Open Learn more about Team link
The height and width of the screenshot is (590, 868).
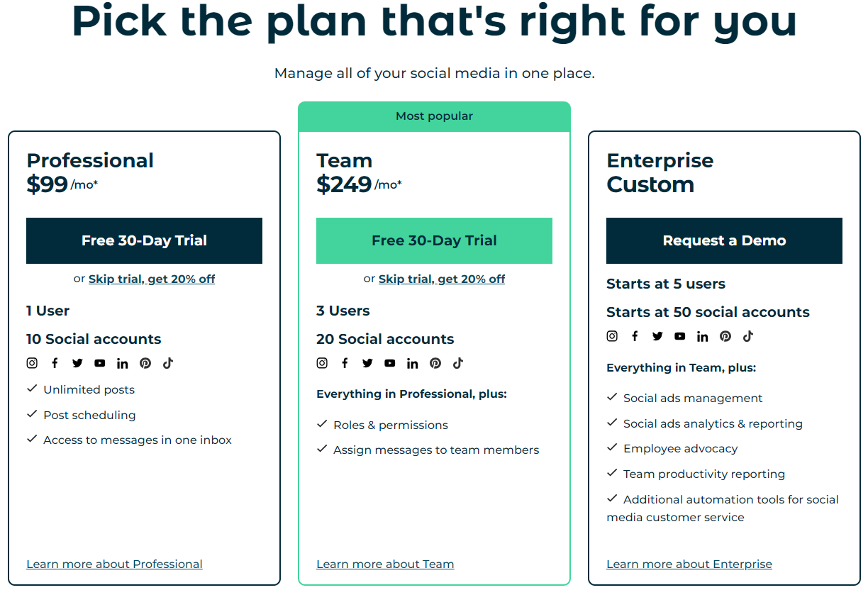coord(385,564)
